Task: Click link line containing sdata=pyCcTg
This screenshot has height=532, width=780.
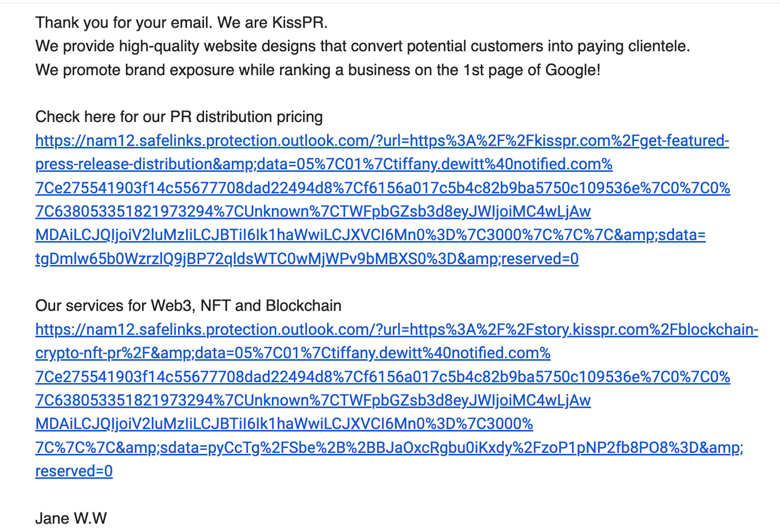Action: pyautogui.click(x=389, y=447)
